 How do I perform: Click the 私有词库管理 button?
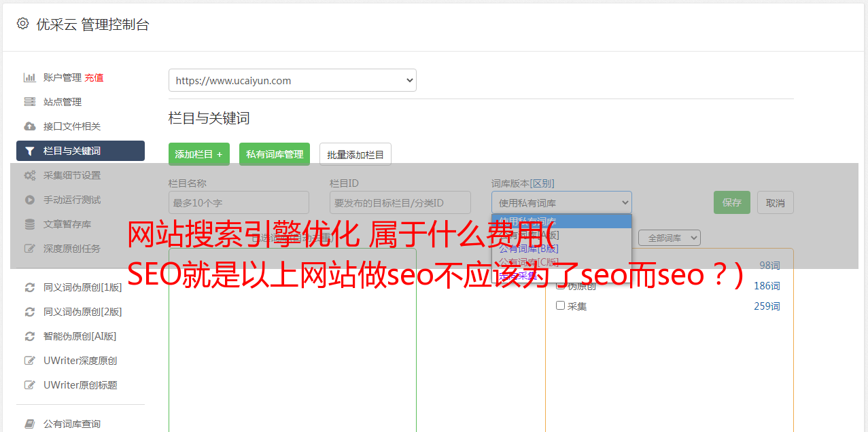point(275,154)
